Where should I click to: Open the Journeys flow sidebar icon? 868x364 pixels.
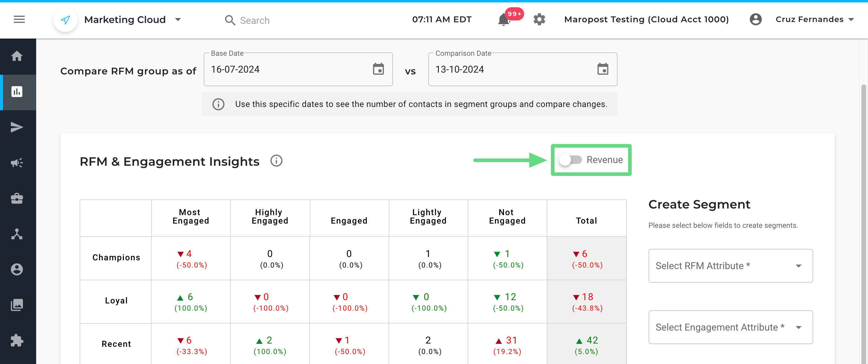(x=17, y=234)
